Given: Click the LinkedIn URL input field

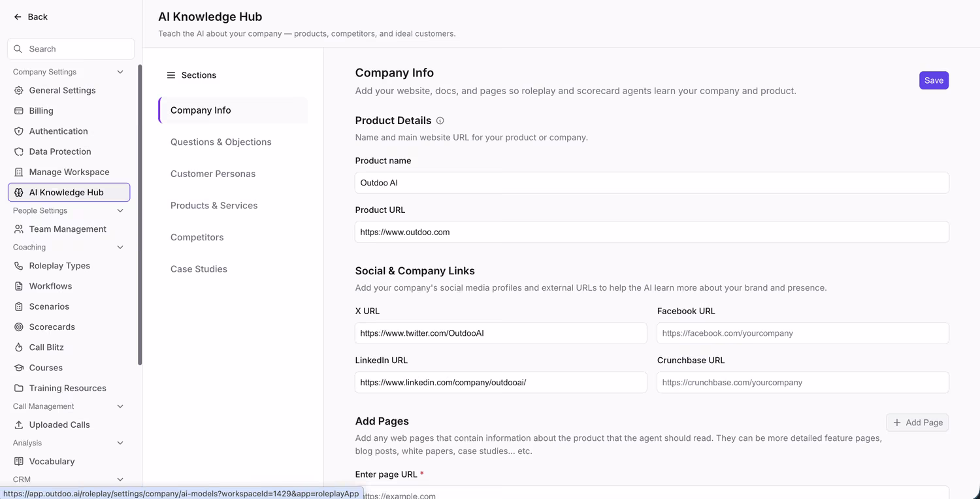Looking at the screenshot, I should pyautogui.click(x=501, y=383).
